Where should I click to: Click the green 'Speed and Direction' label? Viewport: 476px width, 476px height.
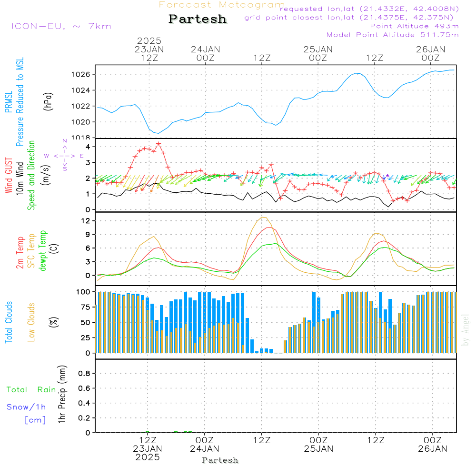[x=31, y=175]
